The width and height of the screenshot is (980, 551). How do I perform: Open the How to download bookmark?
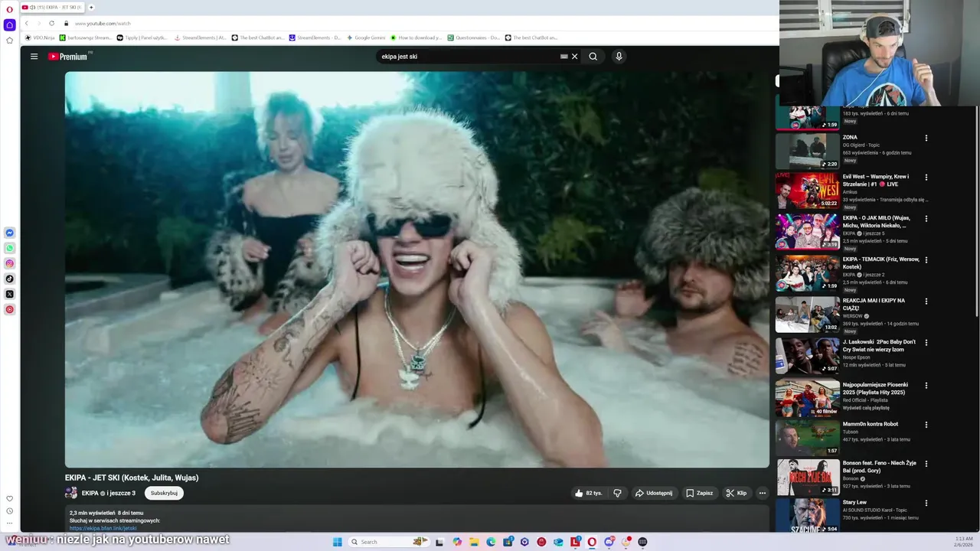[416, 37]
